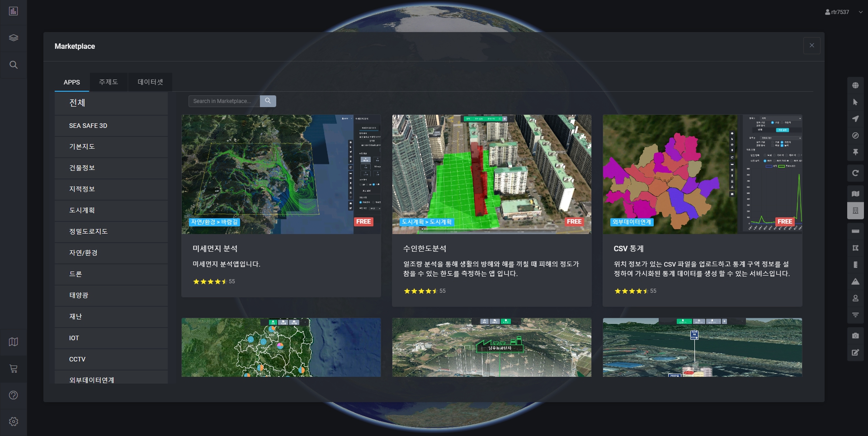Click the camera screenshot icon
The image size is (868, 436).
coord(855,336)
